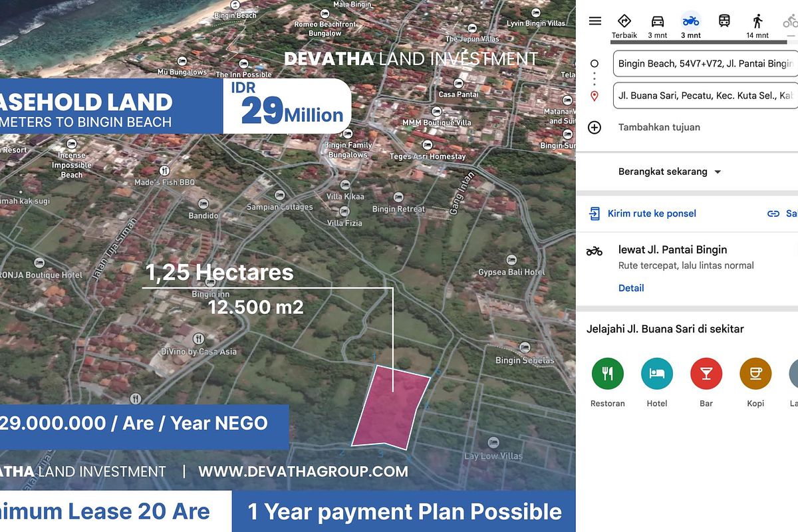Click the pink highlighted land plot

click(x=391, y=406)
